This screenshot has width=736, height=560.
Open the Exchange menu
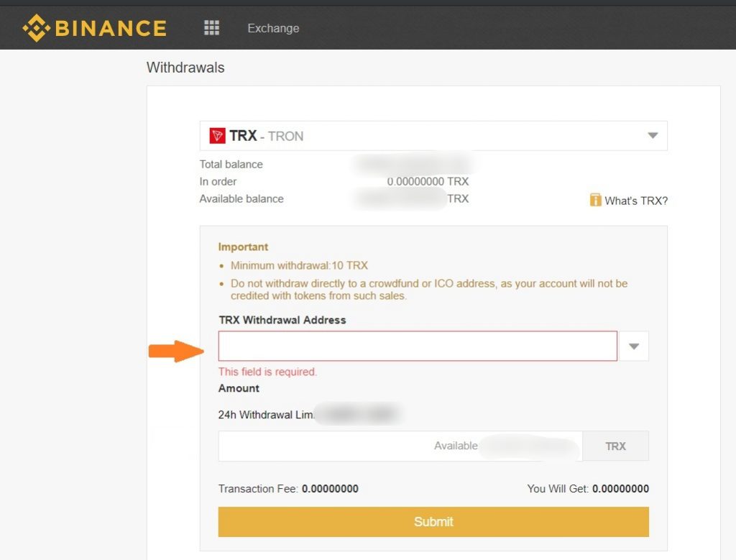[x=273, y=28]
